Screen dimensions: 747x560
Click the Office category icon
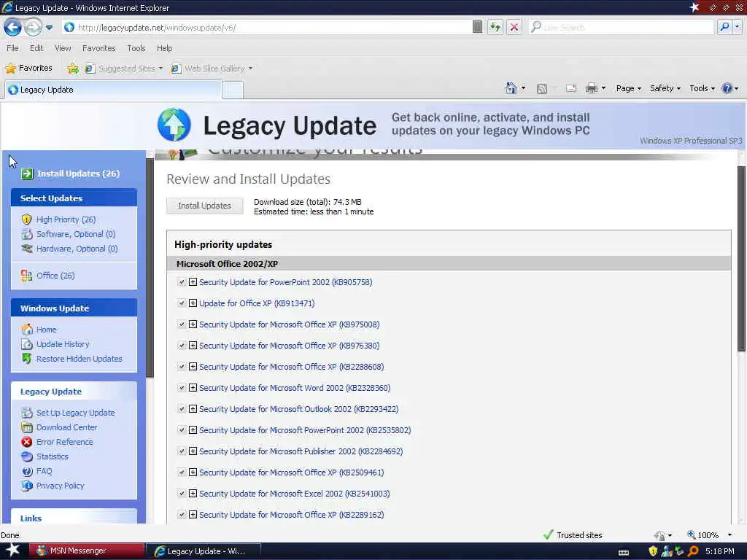pos(27,276)
